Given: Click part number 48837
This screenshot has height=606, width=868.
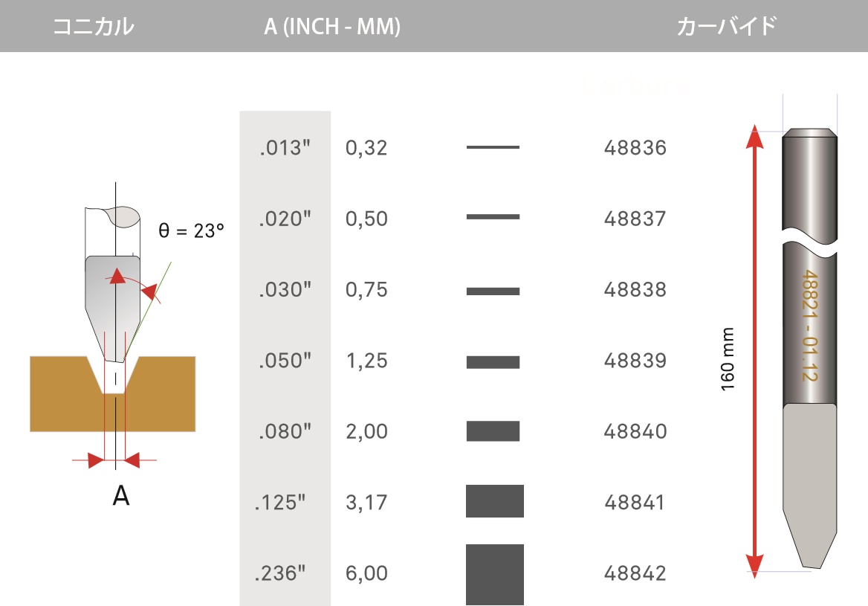Looking at the screenshot, I should coord(635,219).
